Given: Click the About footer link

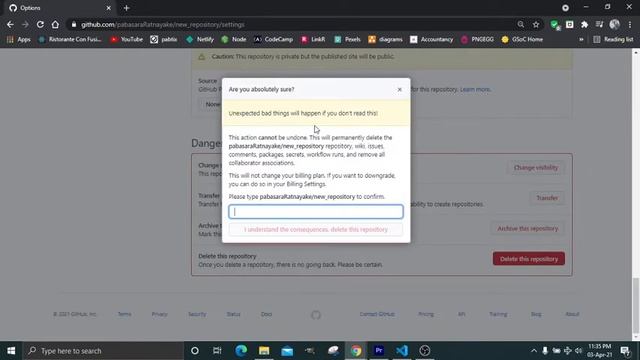Looking at the screenshot, I should (572, 314).
